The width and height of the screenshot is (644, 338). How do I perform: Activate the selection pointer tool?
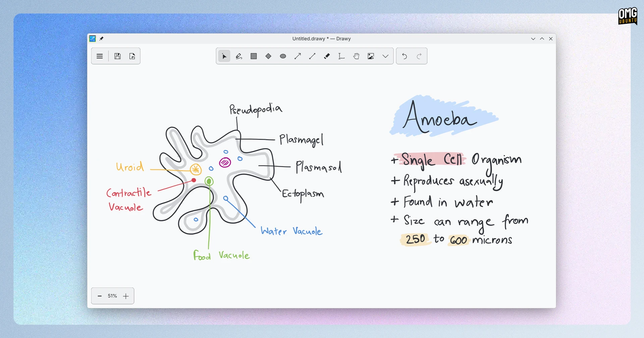(x=224, y=56)
